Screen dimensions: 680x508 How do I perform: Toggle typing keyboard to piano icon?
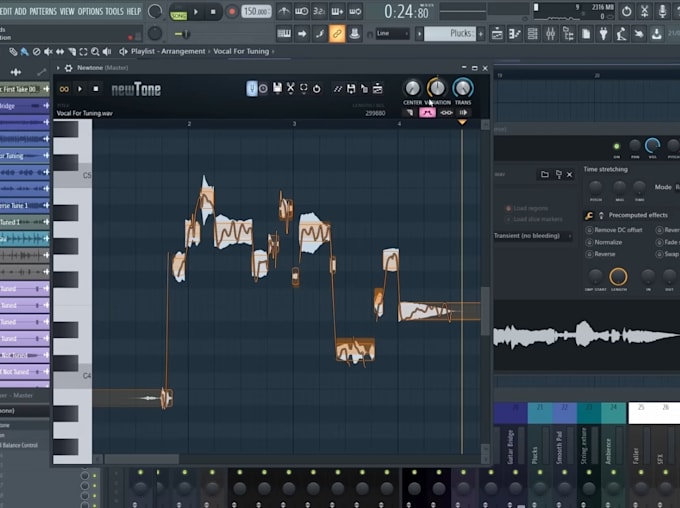click(x=284, y=33)
